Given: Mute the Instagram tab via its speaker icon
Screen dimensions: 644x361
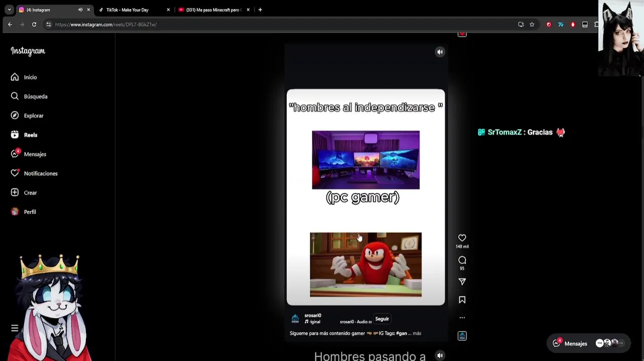Looking at the screenshot, I should [80, 10].
